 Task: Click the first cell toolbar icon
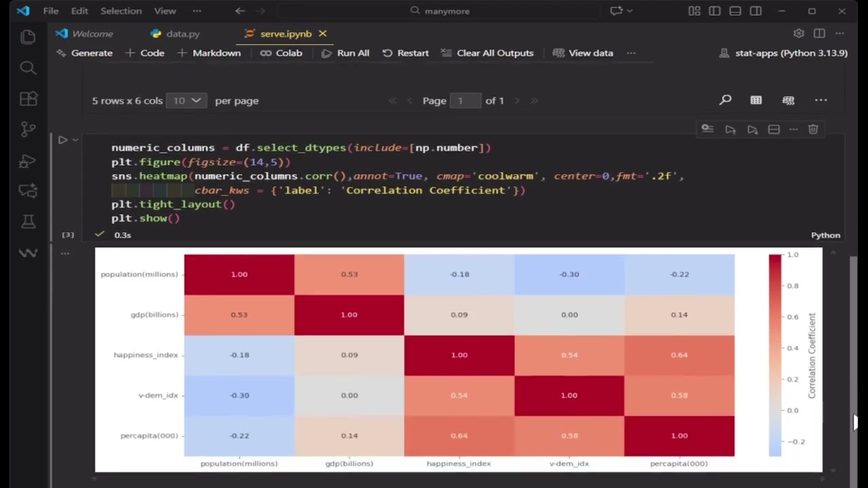(x=707, y=129)
